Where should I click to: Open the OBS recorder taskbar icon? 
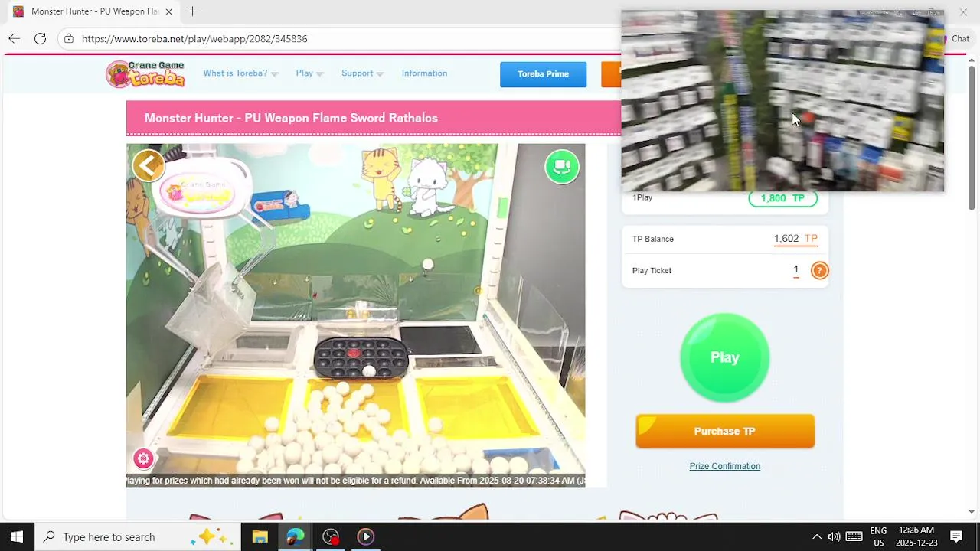click(x=330, y=536)
